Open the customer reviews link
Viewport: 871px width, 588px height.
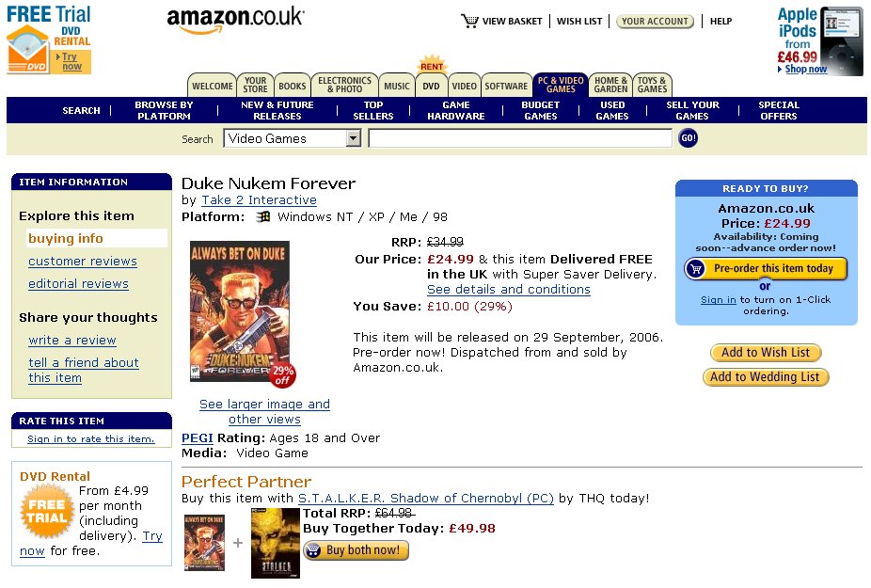(83, 262)
